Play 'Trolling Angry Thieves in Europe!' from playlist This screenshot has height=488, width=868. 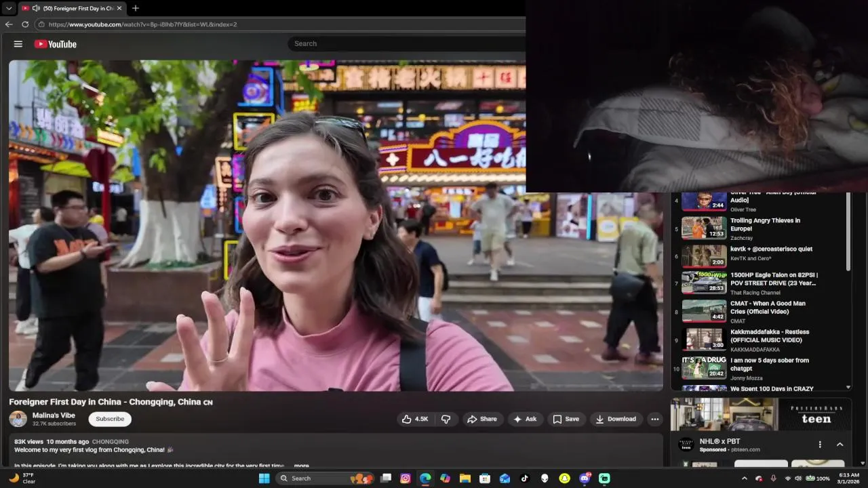coord(759,228)
